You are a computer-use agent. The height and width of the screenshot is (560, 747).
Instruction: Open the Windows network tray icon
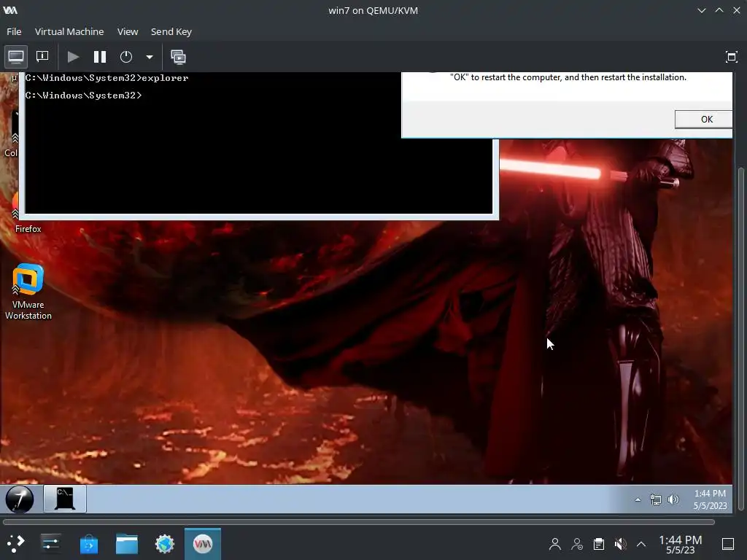(656, 499)
